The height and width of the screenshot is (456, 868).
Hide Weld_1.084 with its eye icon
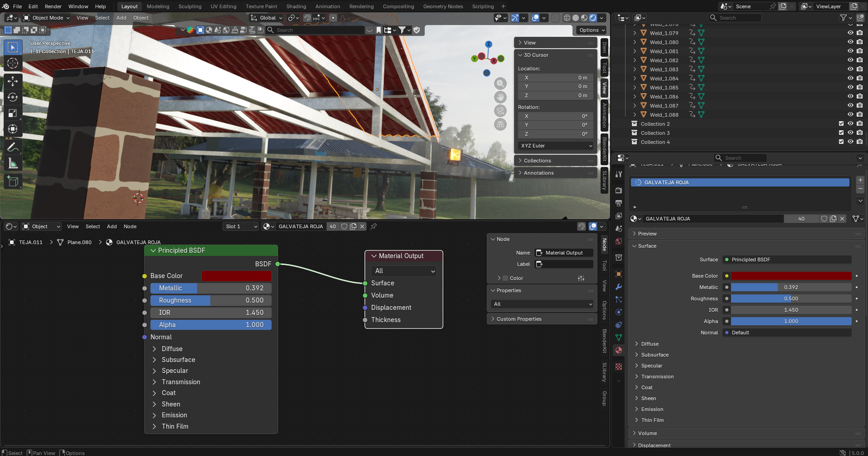pyautogui.click(x=850, y=78)
